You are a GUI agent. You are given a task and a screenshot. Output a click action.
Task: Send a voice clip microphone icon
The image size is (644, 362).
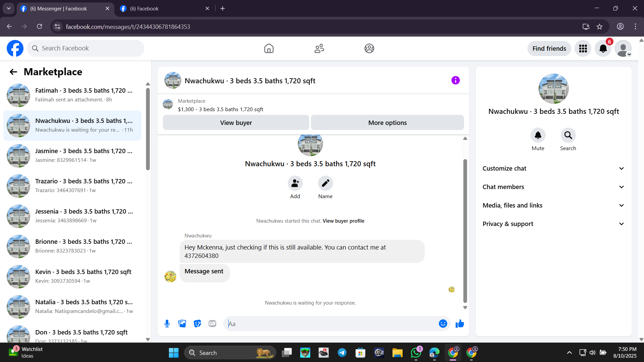tap(167, 324)
